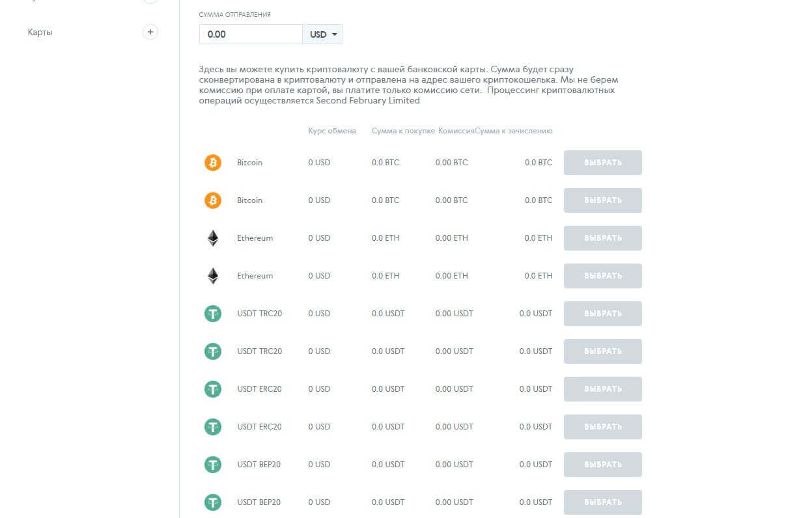Click the first USDT BEP20 Tether icon
This screenshot has width=812, height=518.
click(213, 465)
